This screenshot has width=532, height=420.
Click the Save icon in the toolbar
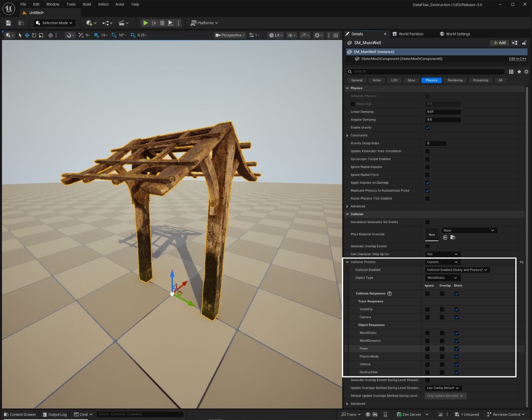pos(8,23)
